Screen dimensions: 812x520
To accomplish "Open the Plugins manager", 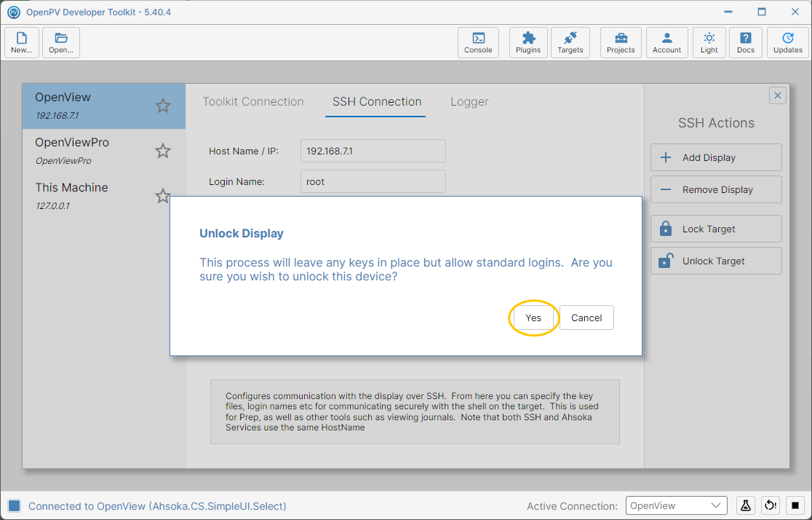I will pyautogui.click(x=528, y=42).
